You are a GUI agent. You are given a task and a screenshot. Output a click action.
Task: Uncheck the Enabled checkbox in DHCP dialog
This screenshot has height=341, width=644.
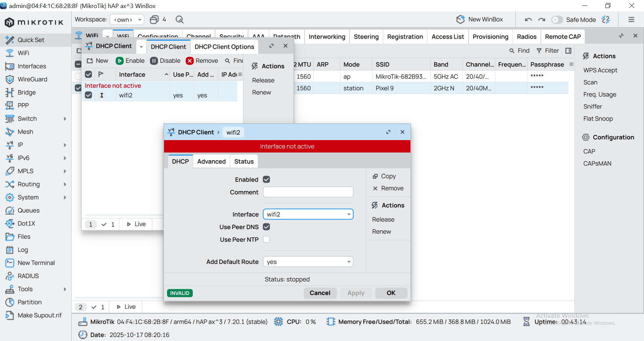pyautogui.click(x=267, y=179)
